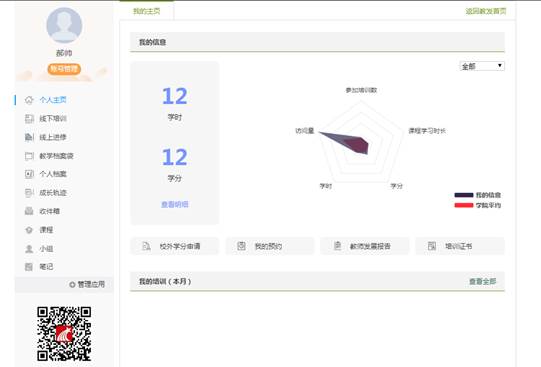Open the 小组 group icon

(x=29, y=248)
